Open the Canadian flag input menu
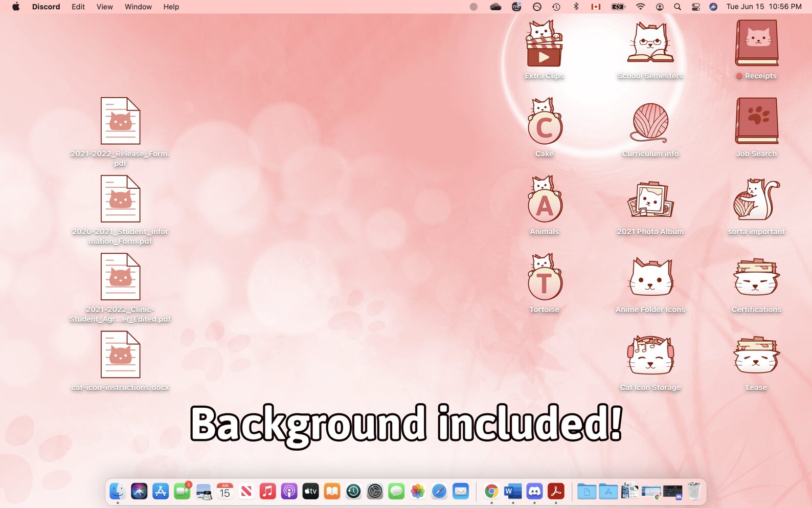Image resolution: width=812 pixels, height=508 pixels. (x=596, y=7)
